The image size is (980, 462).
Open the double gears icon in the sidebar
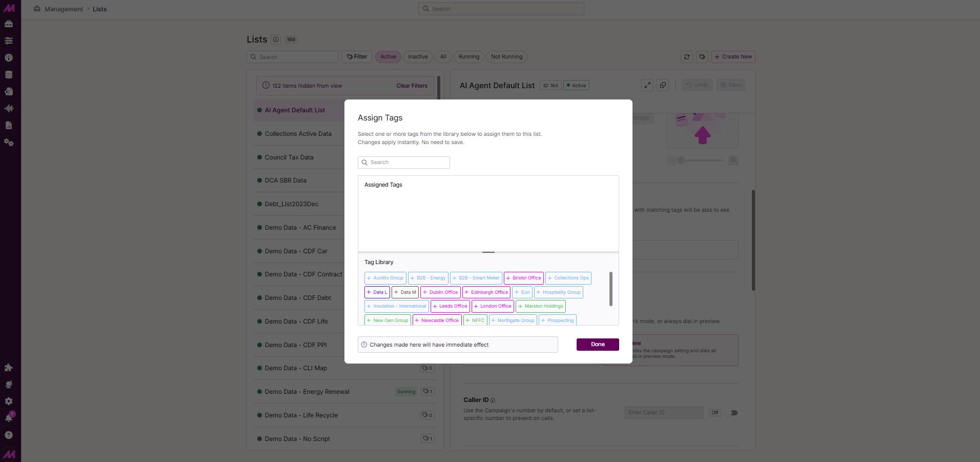(9, 143)
